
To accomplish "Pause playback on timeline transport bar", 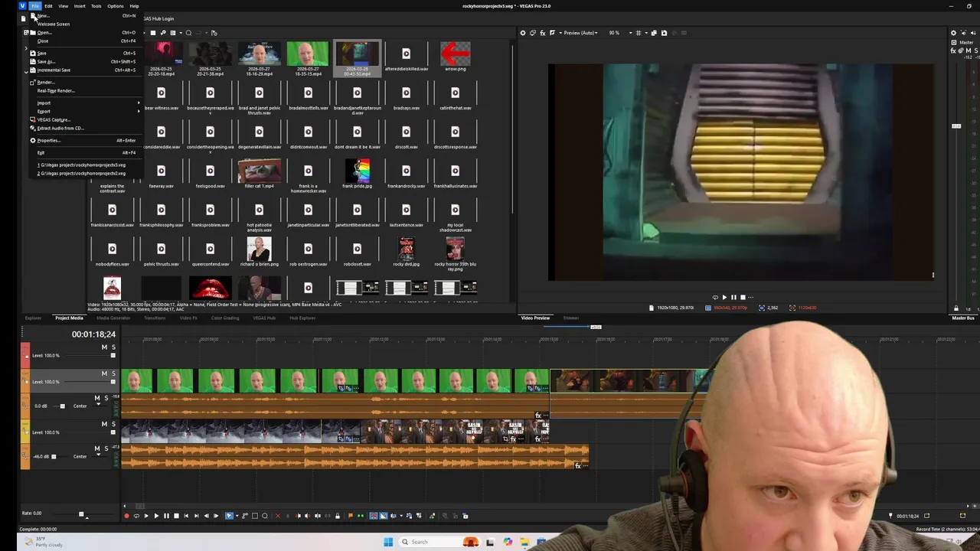I will click(x=166, y=516).
